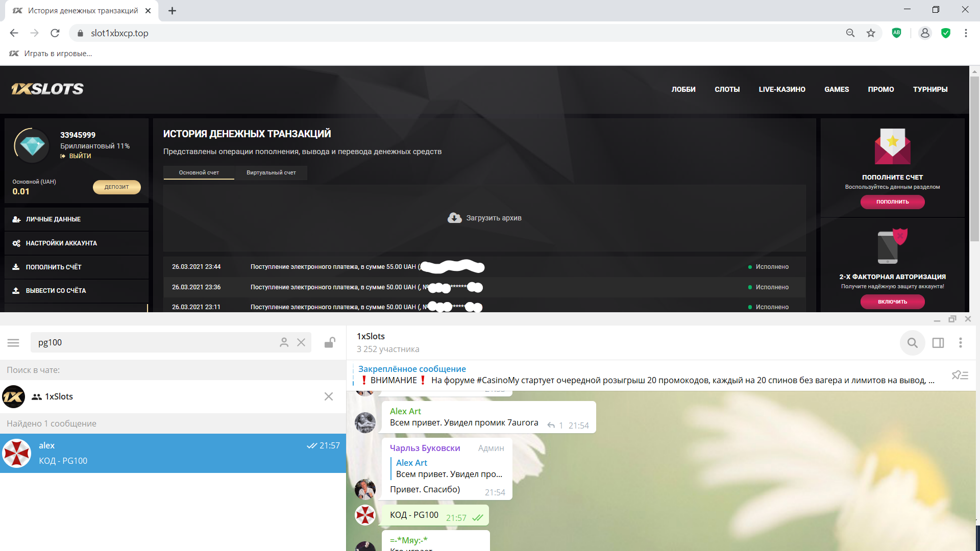Click pink ПОПОЛНИТЬ button
Image resolution: width=980 pixels, height=551 pixels.
[892, 202]
